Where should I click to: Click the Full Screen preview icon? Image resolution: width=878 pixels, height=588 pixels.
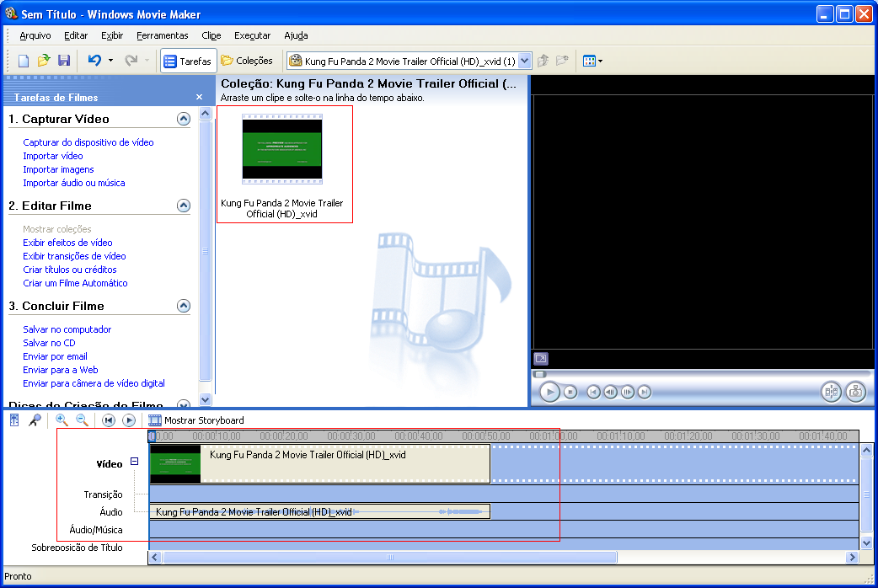click(541, 358)
